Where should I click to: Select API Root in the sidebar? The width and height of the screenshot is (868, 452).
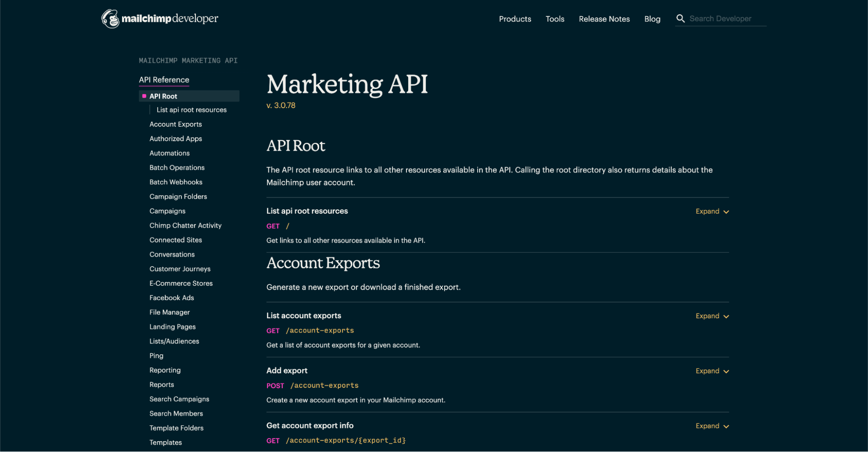(x=163, y=96)
